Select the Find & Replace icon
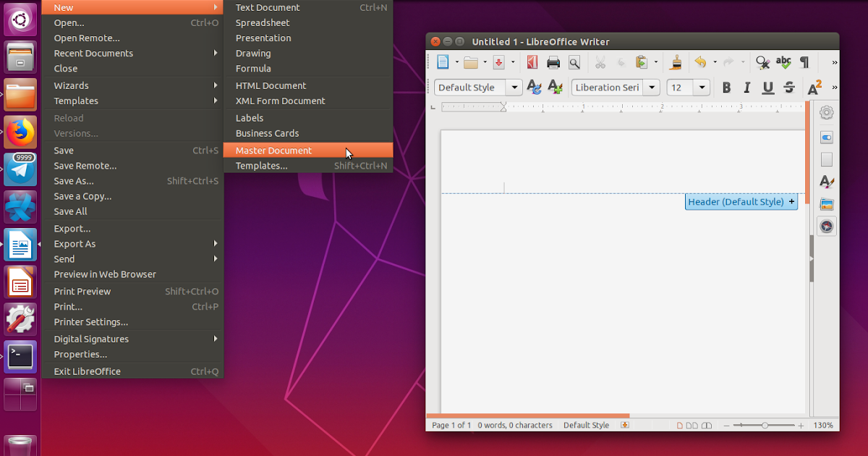 762,62
